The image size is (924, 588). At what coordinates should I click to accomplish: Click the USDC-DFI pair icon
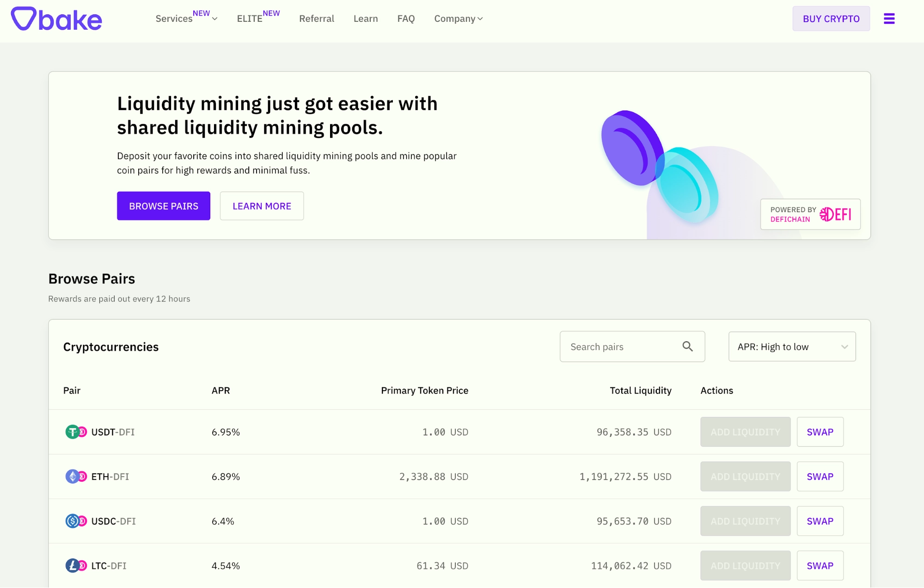click(76, 521)
